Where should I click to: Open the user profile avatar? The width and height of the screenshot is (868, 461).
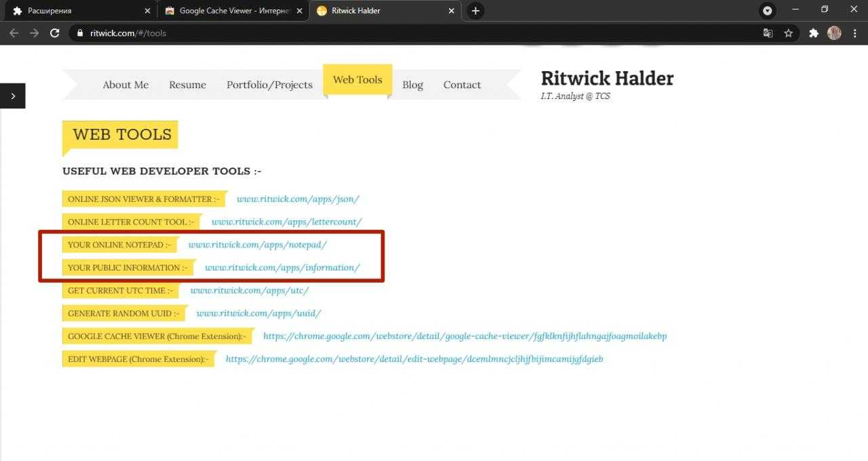[834, 33]
